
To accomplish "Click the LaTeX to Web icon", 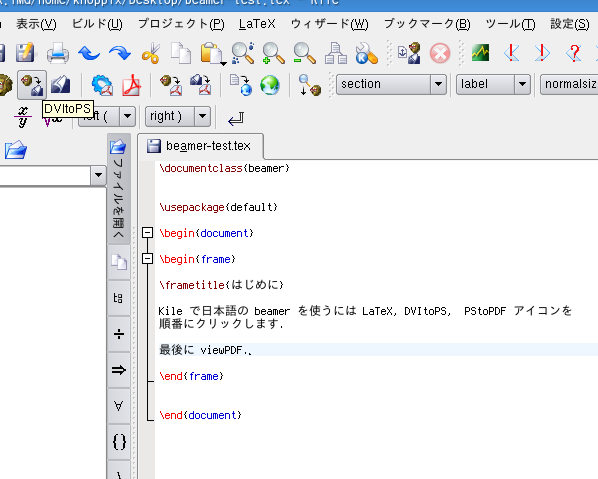I will pos(241,85).
